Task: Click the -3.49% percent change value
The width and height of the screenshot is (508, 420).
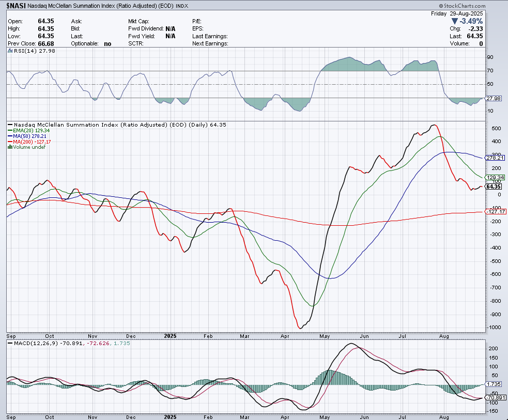Action: click(x=471, y=21)
